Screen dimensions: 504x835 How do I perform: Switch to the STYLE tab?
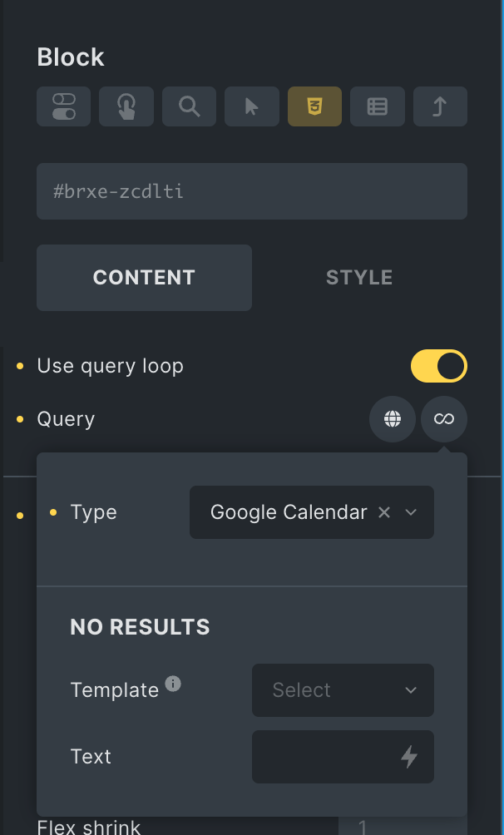click(359, 277)
